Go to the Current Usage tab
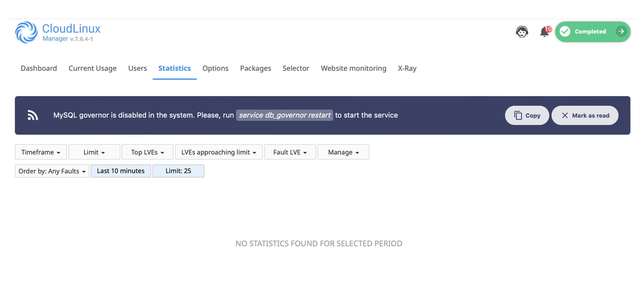Viewport: 644px width, 284px height. click(x=92, y=68)
